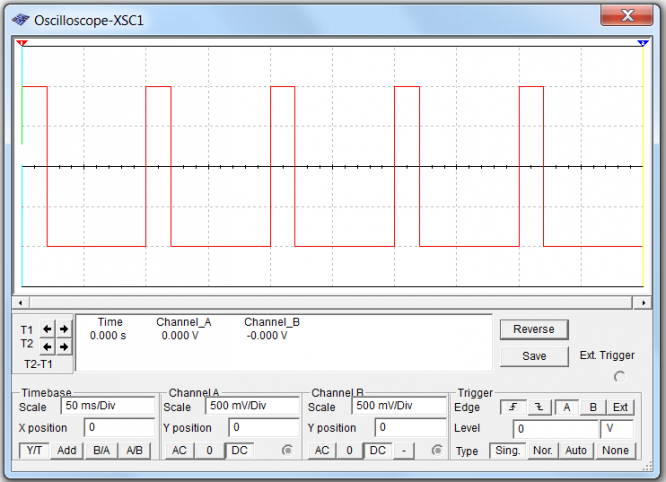
Task: Set Channel A coupling to AC
Action: click(x=179, y=450)
